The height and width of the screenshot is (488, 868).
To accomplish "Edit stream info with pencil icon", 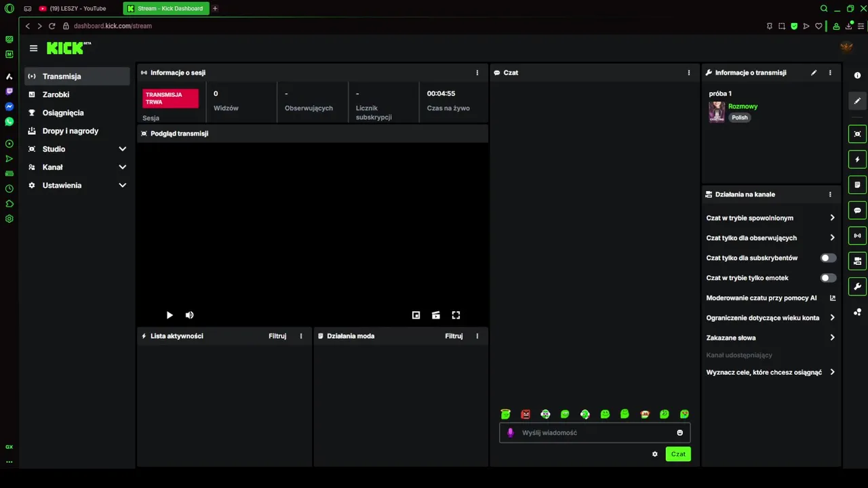I will (814, 73).
